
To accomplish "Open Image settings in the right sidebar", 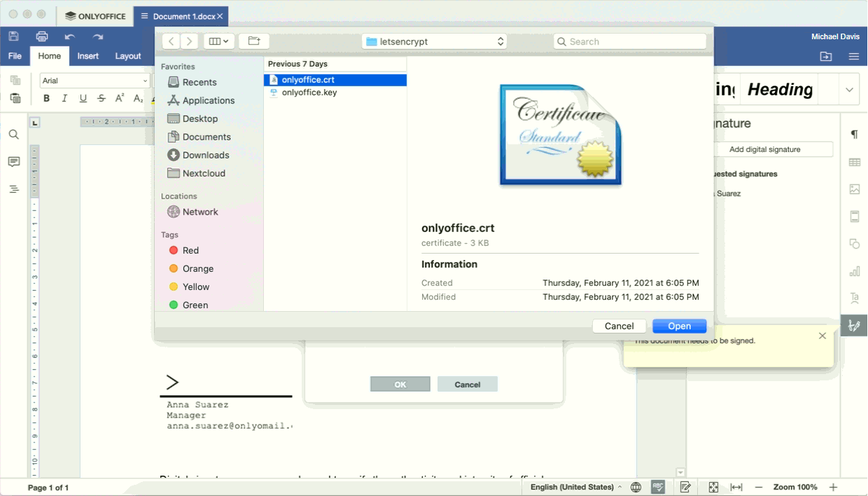I will click(855, 189).
